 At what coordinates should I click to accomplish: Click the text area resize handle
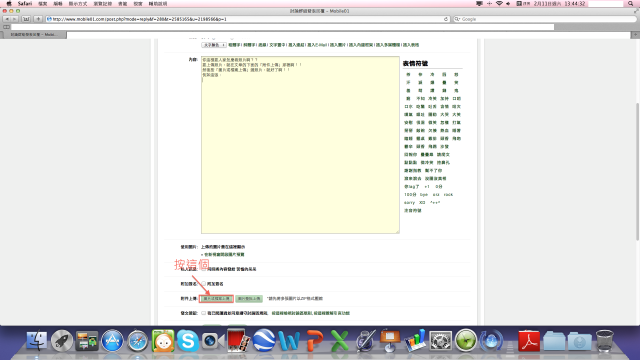point(397,231)
